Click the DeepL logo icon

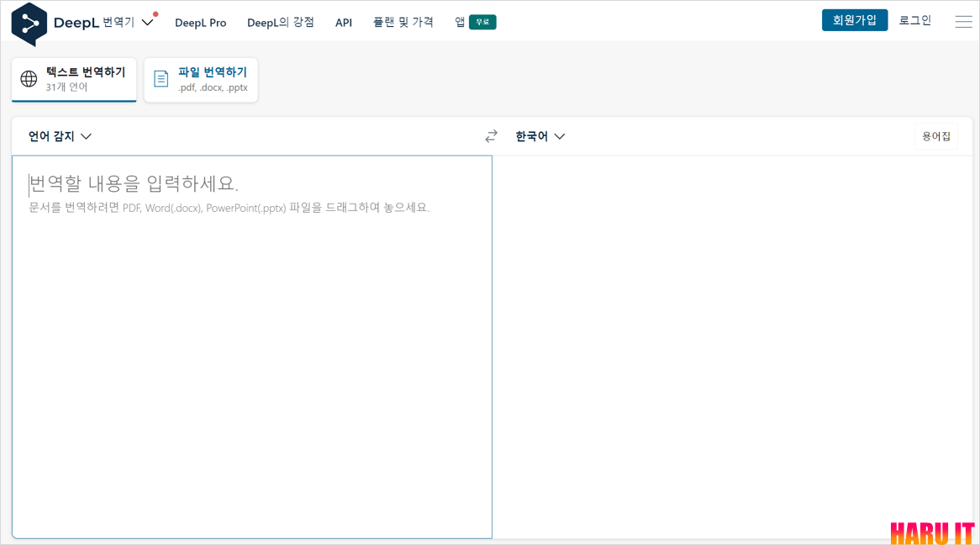point(28,22)
